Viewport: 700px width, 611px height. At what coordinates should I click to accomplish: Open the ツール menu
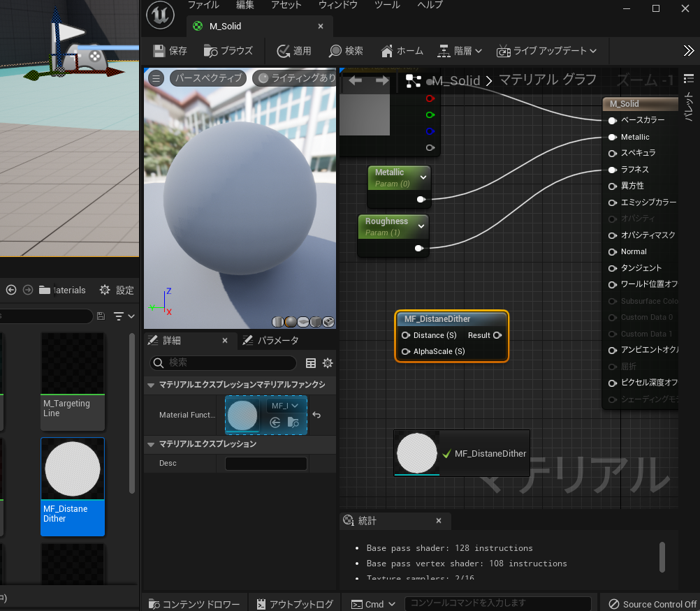(386, 5)
